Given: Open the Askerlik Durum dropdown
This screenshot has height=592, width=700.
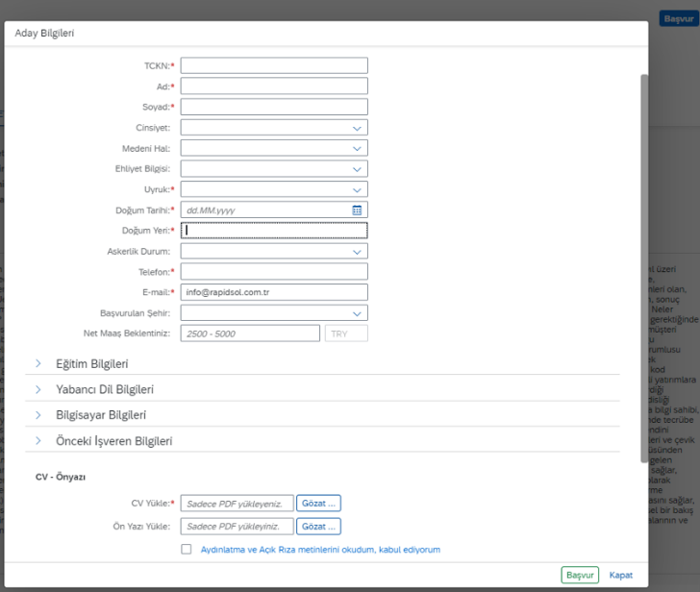Looking at the screenshot, I should (x=274, y=251).
